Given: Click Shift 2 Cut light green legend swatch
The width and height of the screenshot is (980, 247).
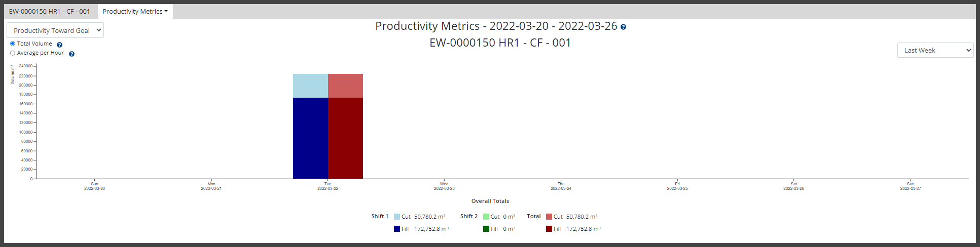Looking at the screenshot, I should (486, 217).
